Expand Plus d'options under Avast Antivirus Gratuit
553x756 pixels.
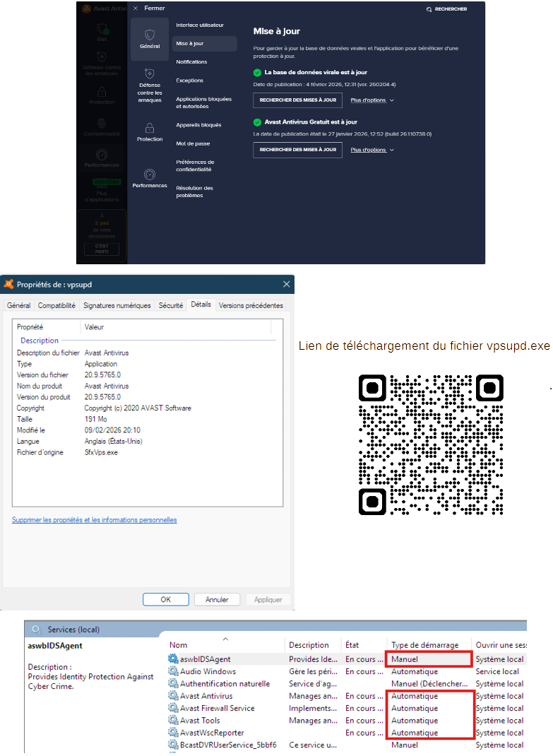click(372, 150)
